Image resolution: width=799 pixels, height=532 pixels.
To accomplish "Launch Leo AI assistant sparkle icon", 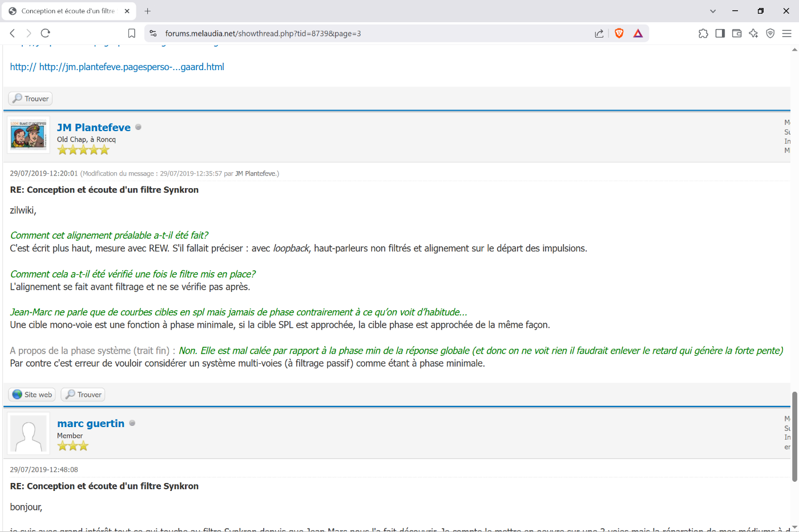I will pos(753,34).
